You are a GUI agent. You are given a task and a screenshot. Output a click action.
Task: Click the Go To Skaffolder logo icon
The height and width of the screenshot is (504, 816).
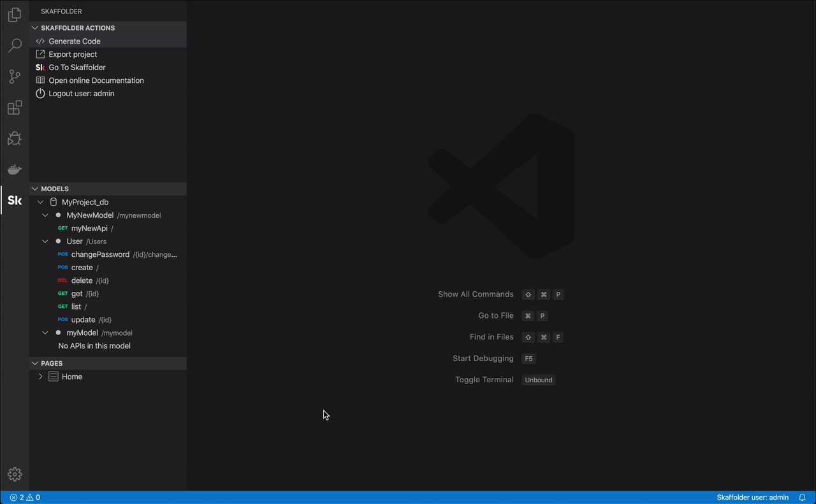point(40,68)
